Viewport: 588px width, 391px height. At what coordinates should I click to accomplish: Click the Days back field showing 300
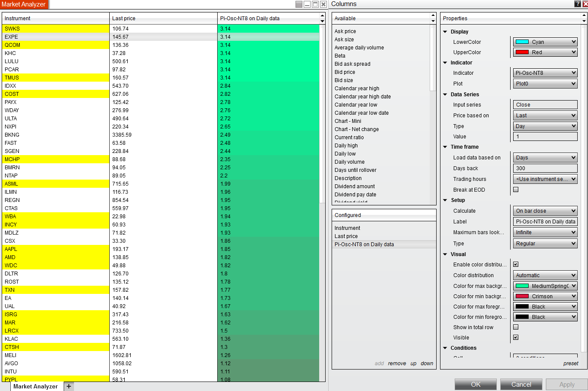[x=545, y=168]
